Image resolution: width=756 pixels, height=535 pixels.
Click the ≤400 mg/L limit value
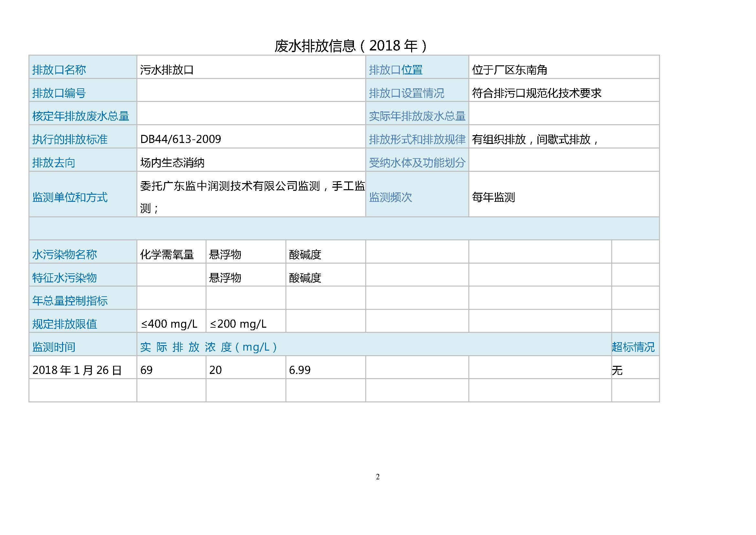[x=169, y=324]
